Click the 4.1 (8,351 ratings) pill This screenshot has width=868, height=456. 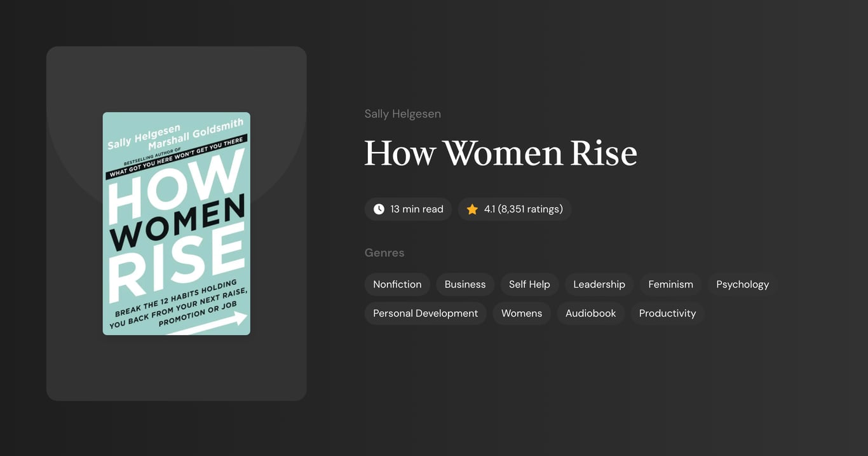515,209
